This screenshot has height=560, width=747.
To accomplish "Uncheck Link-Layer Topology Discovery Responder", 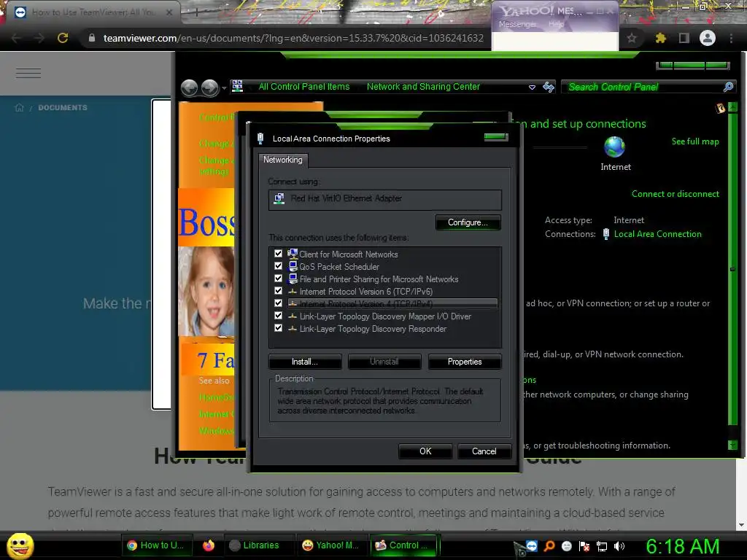I will click(x=278, y=327).
